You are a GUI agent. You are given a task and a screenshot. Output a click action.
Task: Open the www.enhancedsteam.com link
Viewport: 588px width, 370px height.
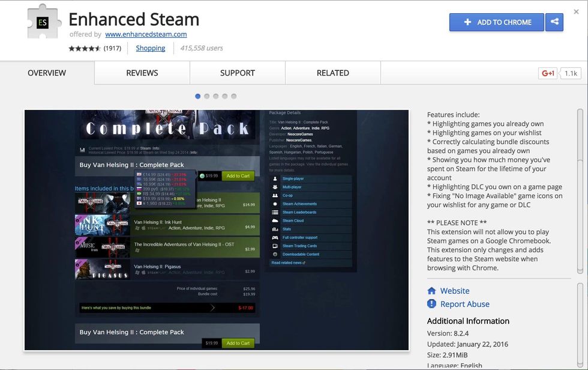click(x=146, y=34)
